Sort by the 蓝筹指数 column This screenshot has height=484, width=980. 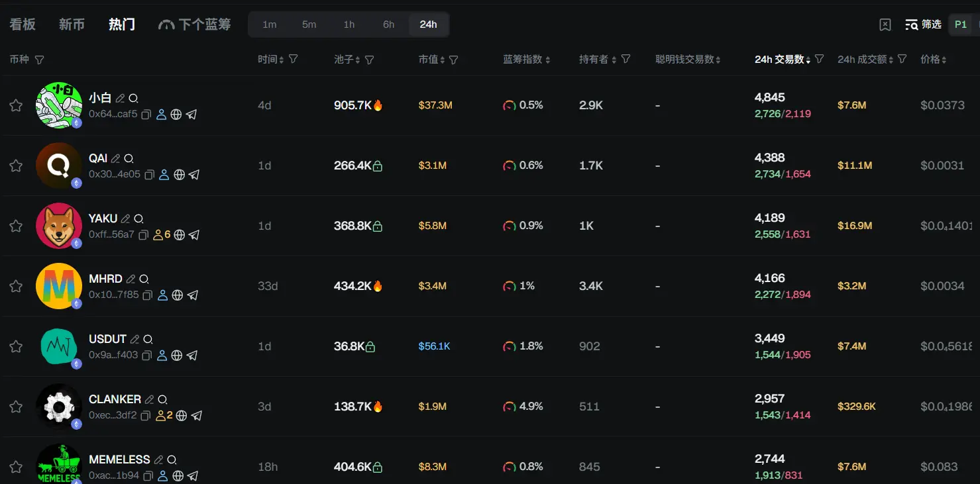point(527,60)
